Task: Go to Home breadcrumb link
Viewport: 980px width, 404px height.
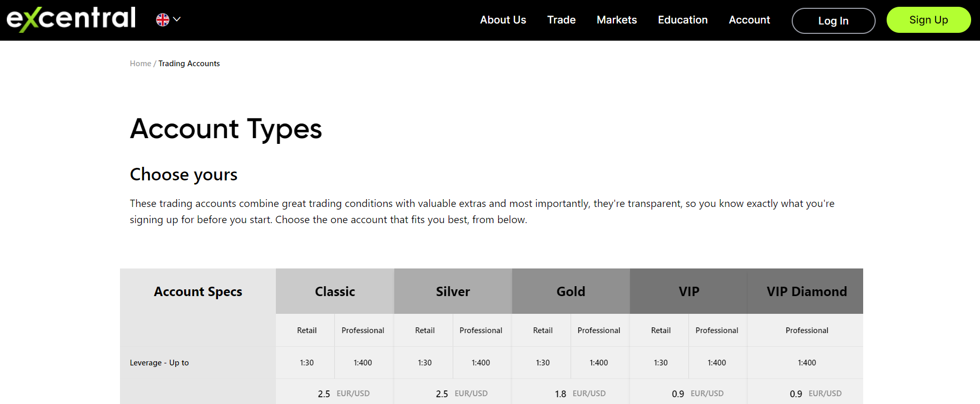Action: (x=140, y=64)
